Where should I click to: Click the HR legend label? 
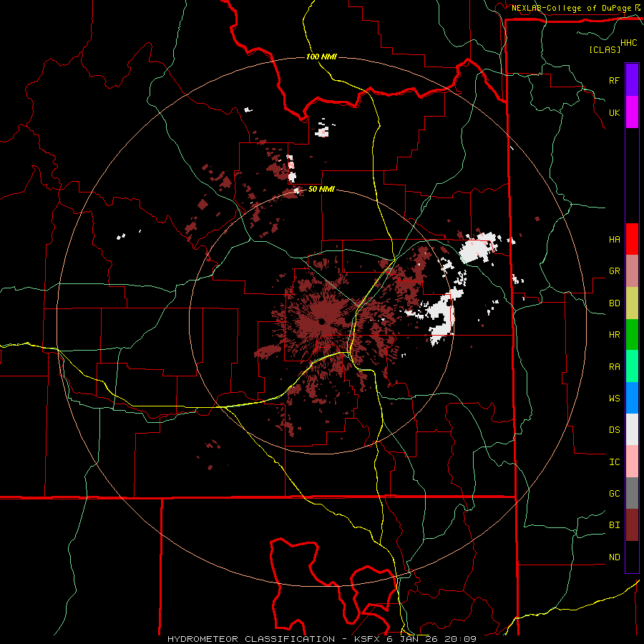614,335
